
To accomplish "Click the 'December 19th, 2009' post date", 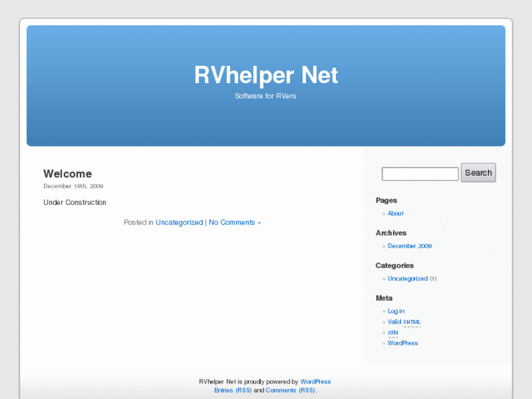I will pyautogui.click(x=73, y=186).
